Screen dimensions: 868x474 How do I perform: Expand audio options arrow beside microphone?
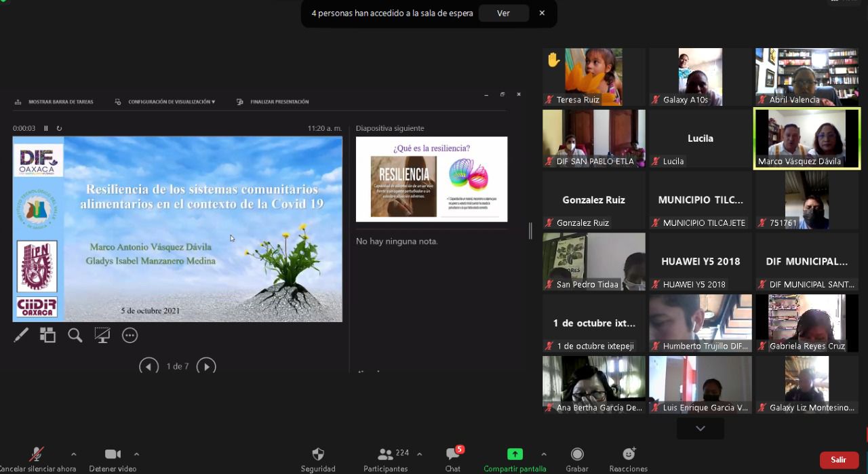[73, 454]
